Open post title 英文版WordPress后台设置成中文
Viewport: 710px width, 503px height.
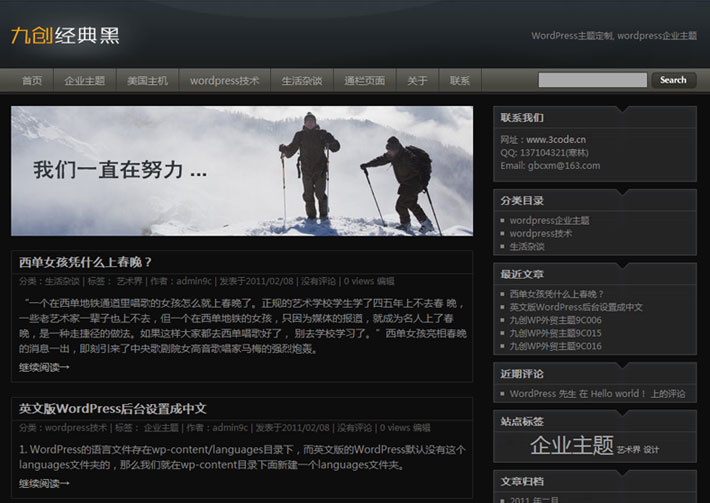[x=112, y=409]
